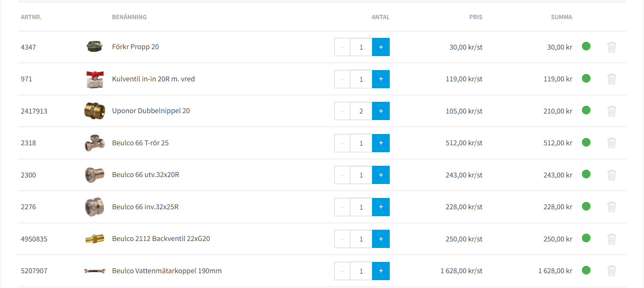This screenshot has width=644, height=288.
Task: Open Kulventil in-in 20R m. vred product link
Action: pos(153,79)
